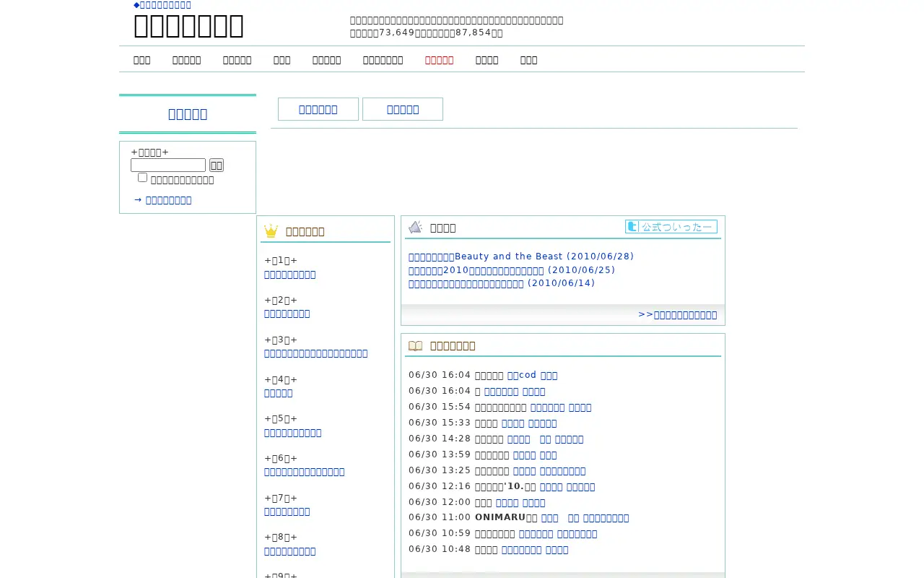The height and width of the screenshot is (578, 924).
Task: Open the 公式ついったー Twitter button
Action: (x=671, y=227)
